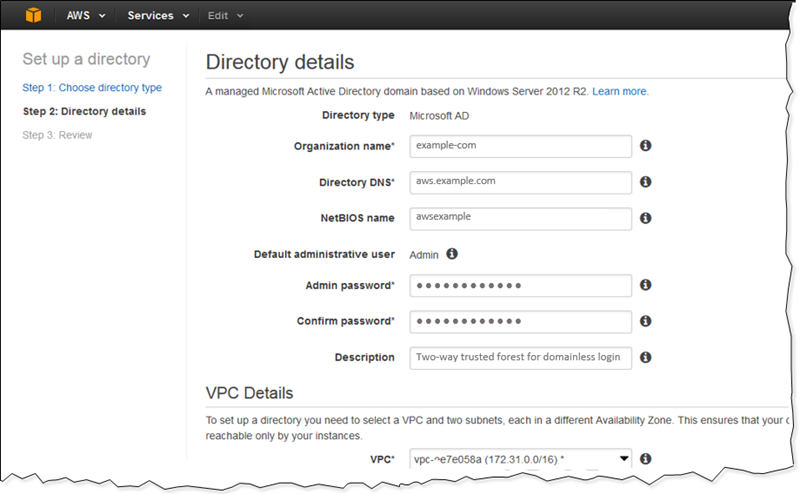Click the Directory details heading
This screenshot has height=494, width=800.
point(280,62)
